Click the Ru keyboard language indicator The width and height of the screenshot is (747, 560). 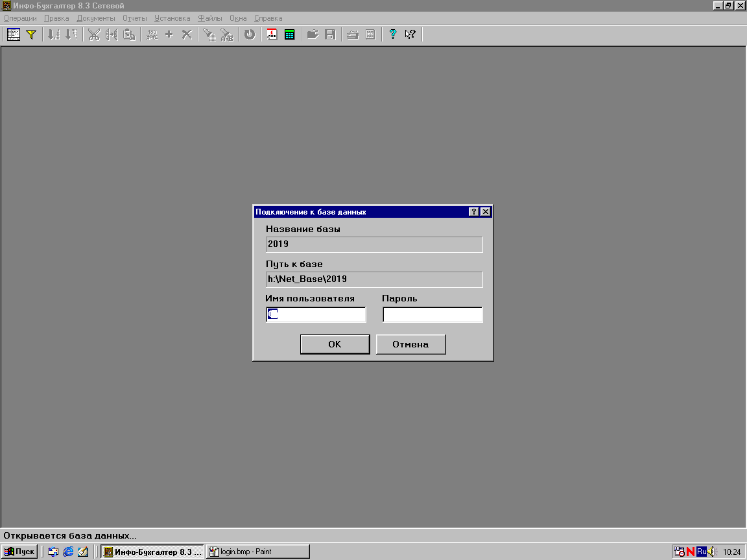click(701, 552)
